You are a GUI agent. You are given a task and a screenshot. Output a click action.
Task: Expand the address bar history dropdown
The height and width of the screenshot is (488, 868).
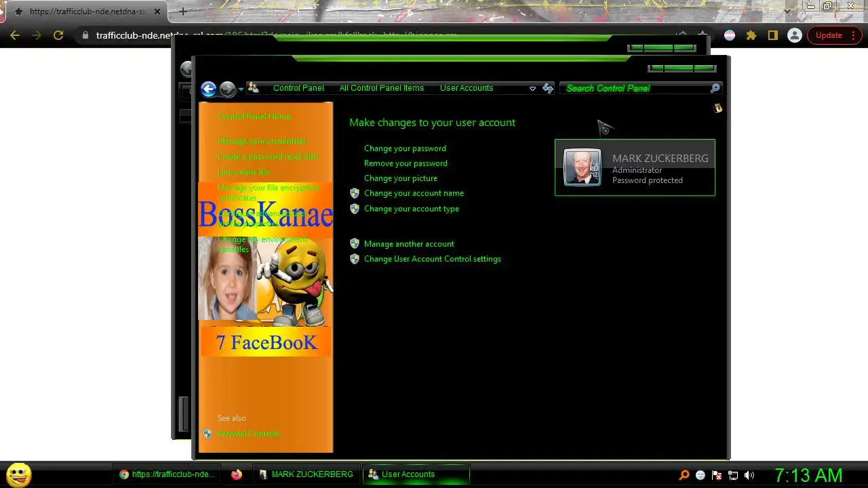pos(532,89)
